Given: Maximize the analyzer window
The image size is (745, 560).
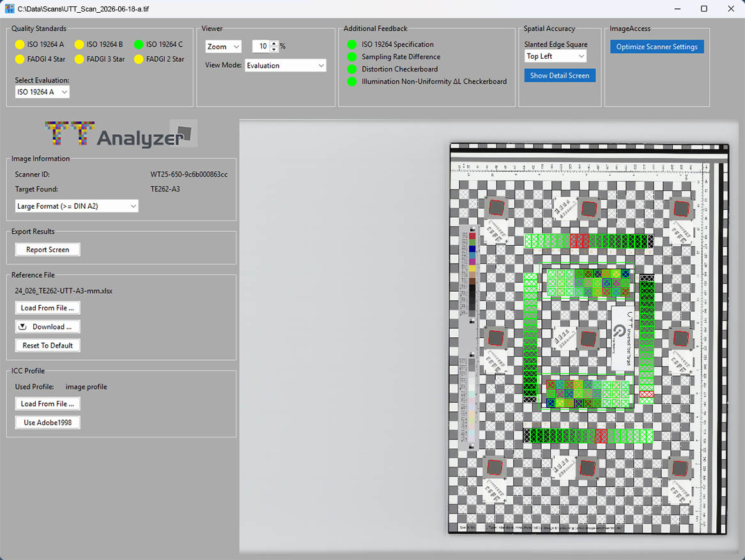Looking at the screenshot, I should 703,8.
